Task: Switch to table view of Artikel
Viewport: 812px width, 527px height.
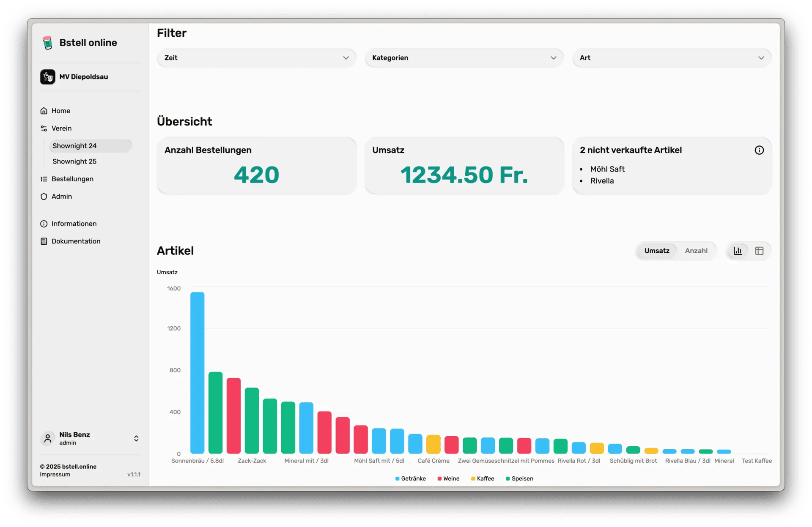Action: tap(759, 251)
